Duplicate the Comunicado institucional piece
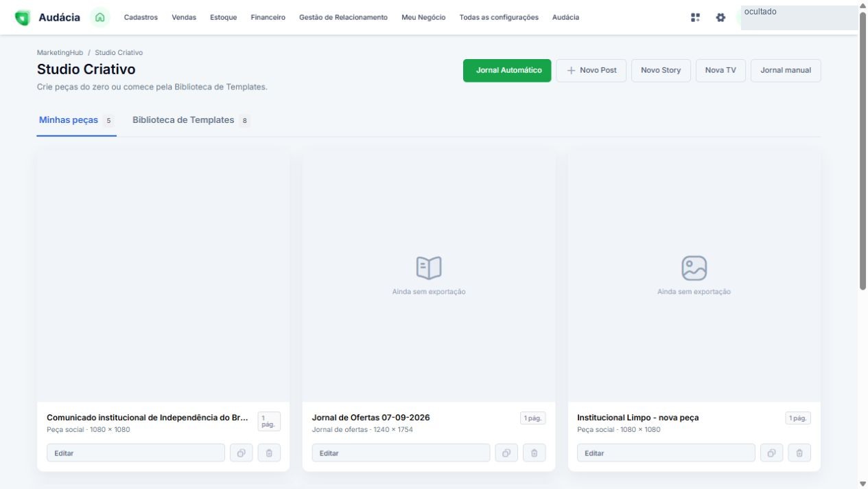868x489 pixels. pos(242,453)
